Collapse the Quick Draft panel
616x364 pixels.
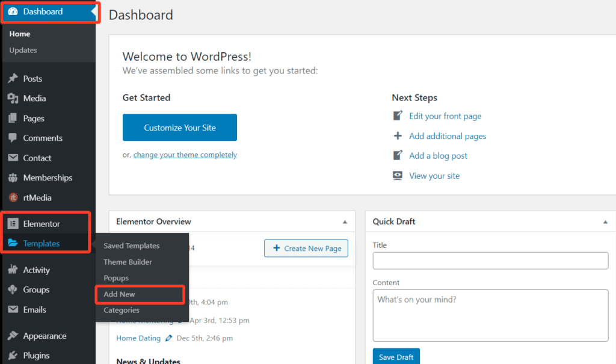click(x=605, y=222)
